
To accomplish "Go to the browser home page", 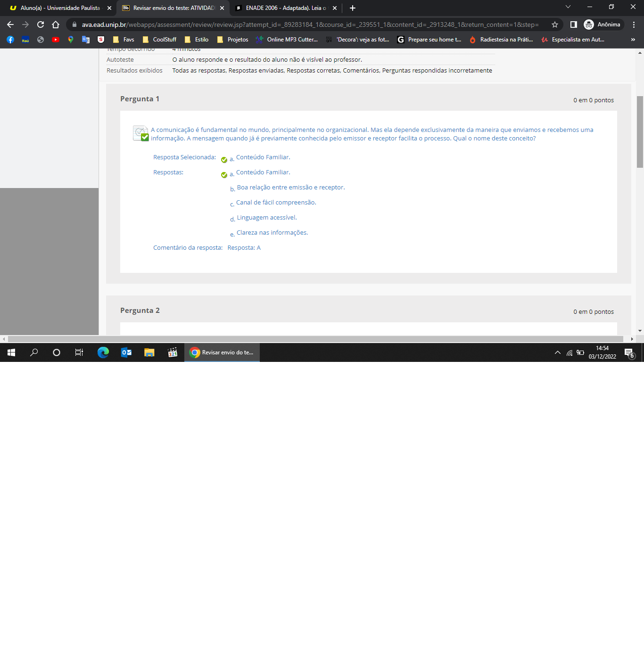I will pyautogui.click(x=56, y=25).
